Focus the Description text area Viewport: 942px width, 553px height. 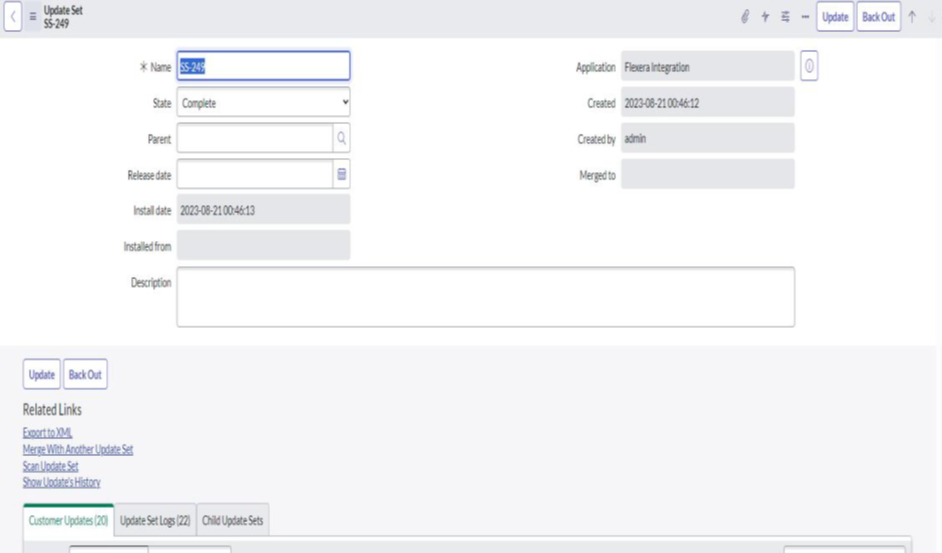coord(485,297)
